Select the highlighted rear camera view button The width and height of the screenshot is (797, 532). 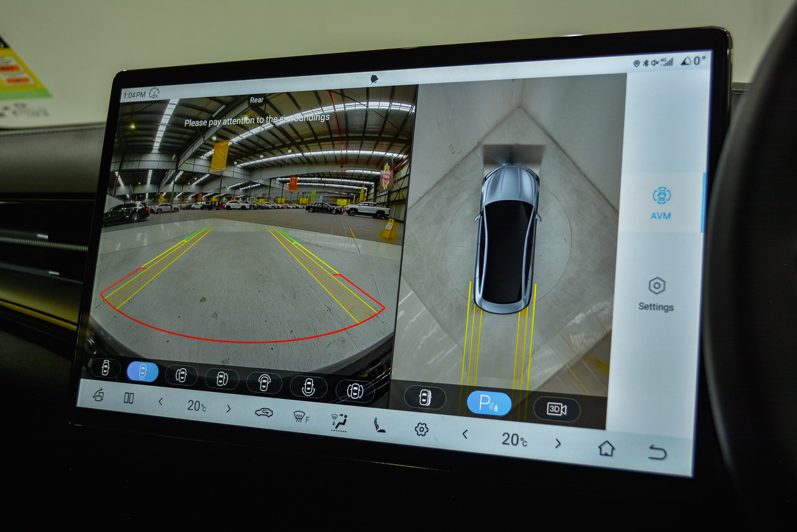143,371
